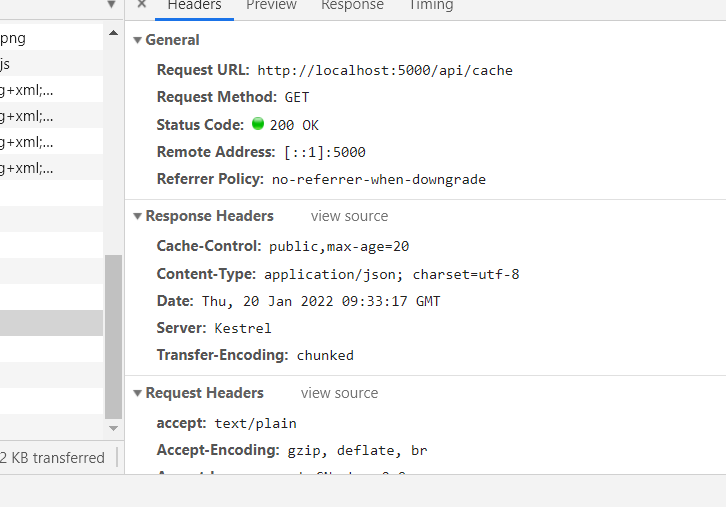Click the request list scrollbar thumb
The height and width of the screenshot is (507, 726).
(x=113, y=337)
